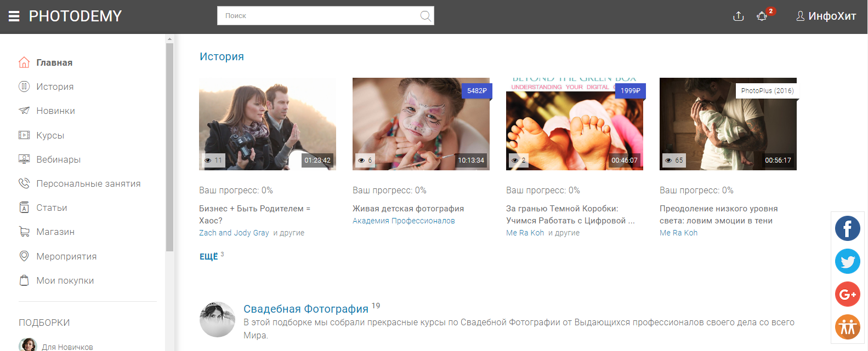Expand history with the ЕЩЁ link
The image size is (868, 351).
[209, 256]
